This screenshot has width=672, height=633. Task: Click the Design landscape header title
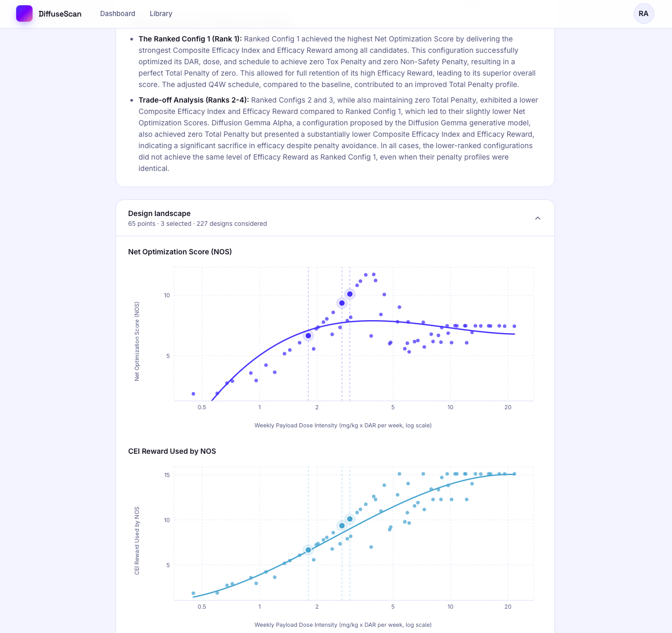pos(159,213)
